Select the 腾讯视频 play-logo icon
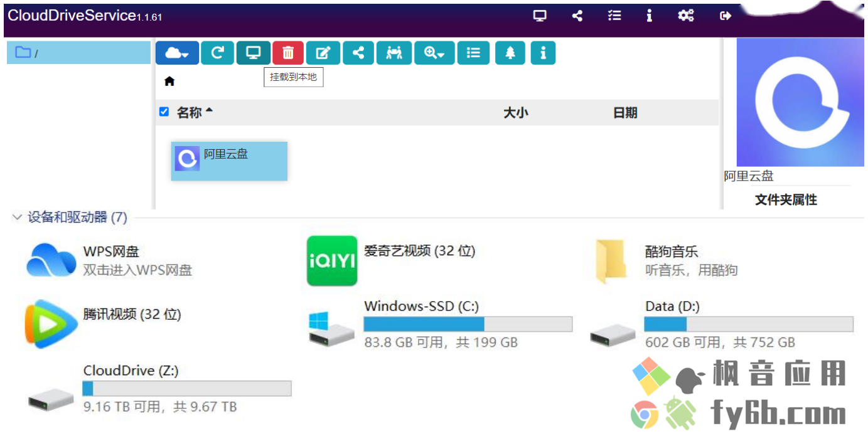Viewport: 868px width, 439px height. point(51,324)
